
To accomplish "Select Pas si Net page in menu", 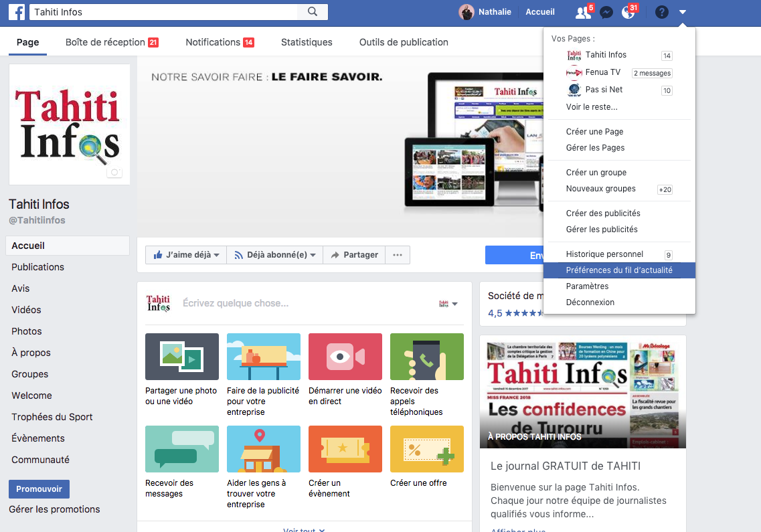I will pyautogui.click(x=619, y=90).
